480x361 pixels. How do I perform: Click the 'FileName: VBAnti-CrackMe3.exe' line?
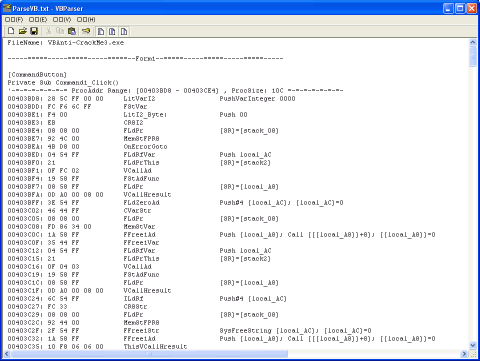[x=66, y=43]
